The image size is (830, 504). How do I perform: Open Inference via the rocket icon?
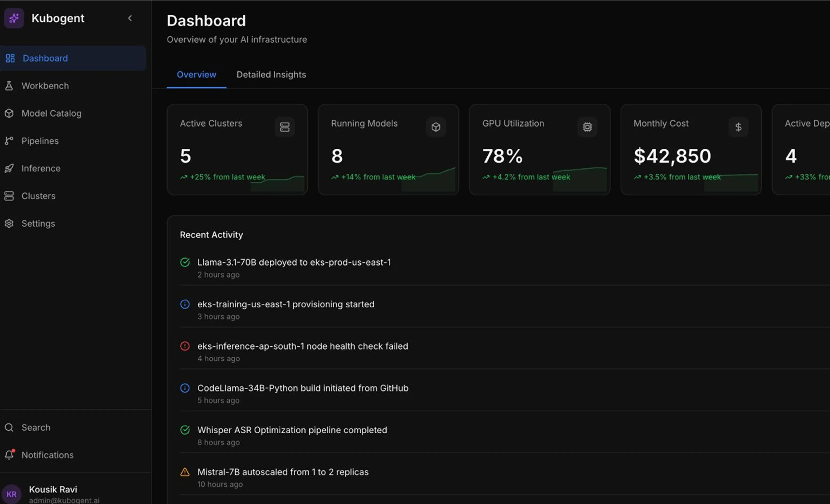(9, 168)
